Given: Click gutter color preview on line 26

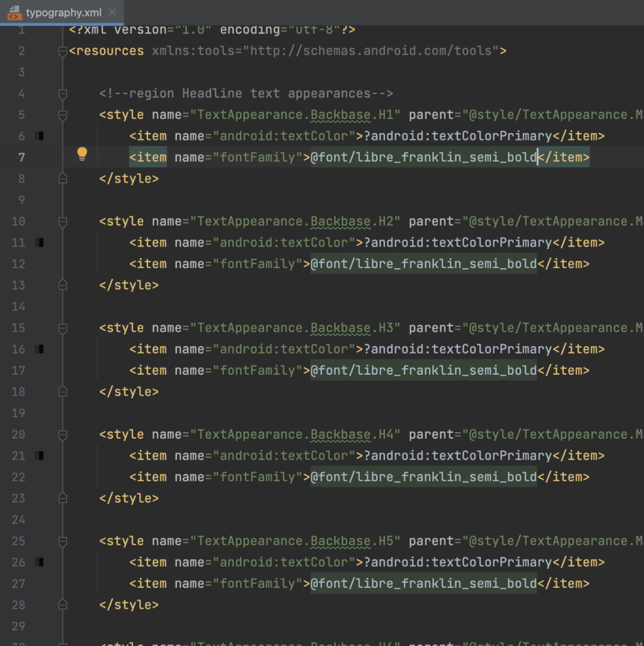Looking at the screenshot, I should point(40,562).
